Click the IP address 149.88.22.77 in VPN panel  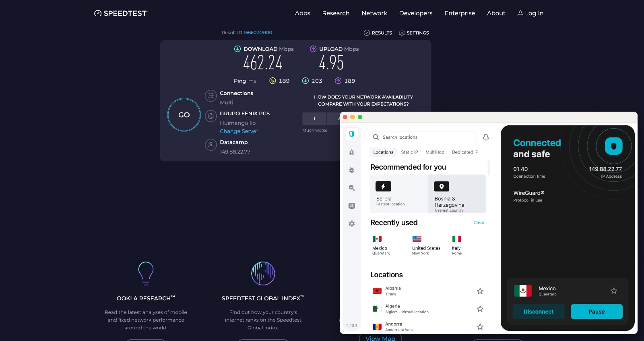(605, 169)
